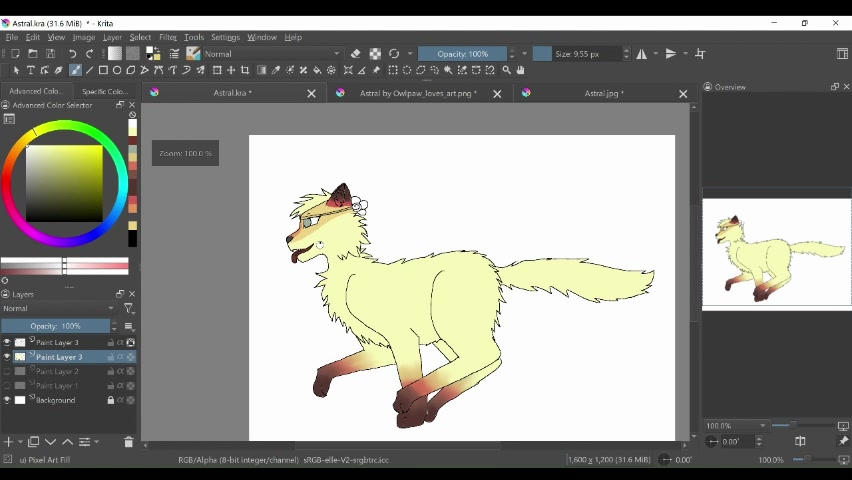Select the Freehand Brush tool
Image resolution: width=852 pixels, height=480 pixels.
[76, 70]
